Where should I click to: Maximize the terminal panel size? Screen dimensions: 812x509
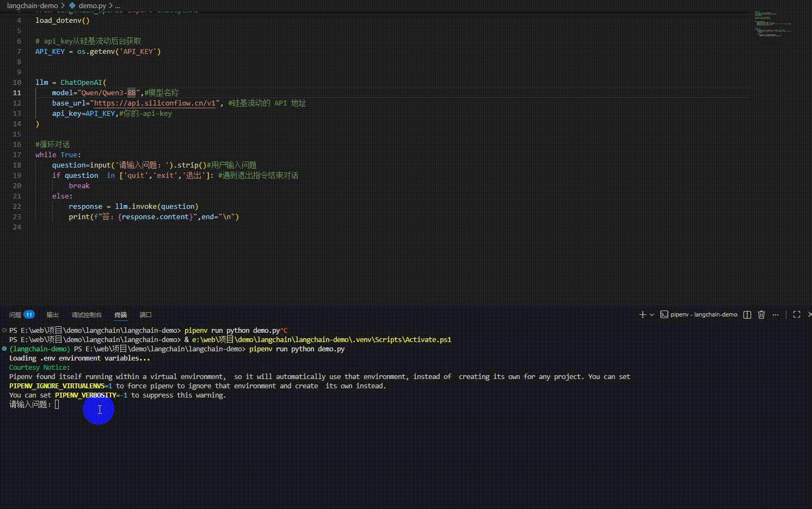797,315
